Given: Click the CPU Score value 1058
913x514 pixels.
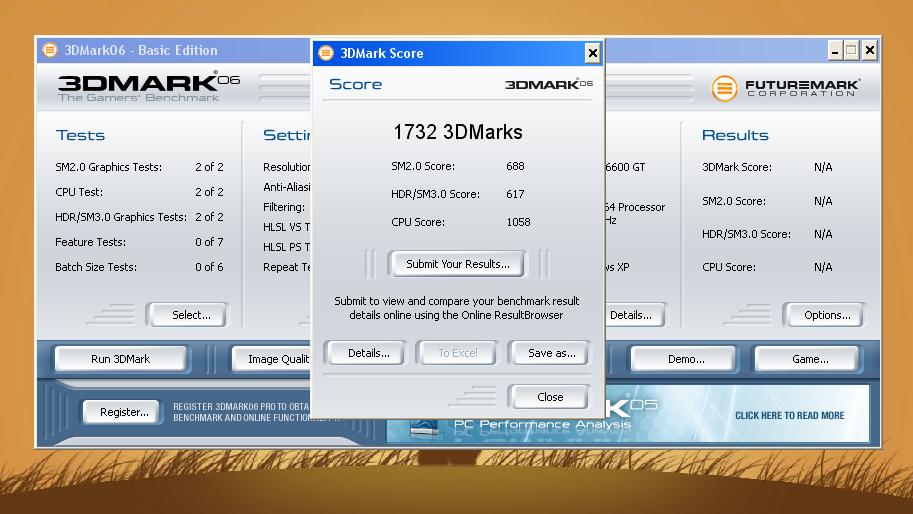Looking at the screenshot, I should click(x=518, y=222).
